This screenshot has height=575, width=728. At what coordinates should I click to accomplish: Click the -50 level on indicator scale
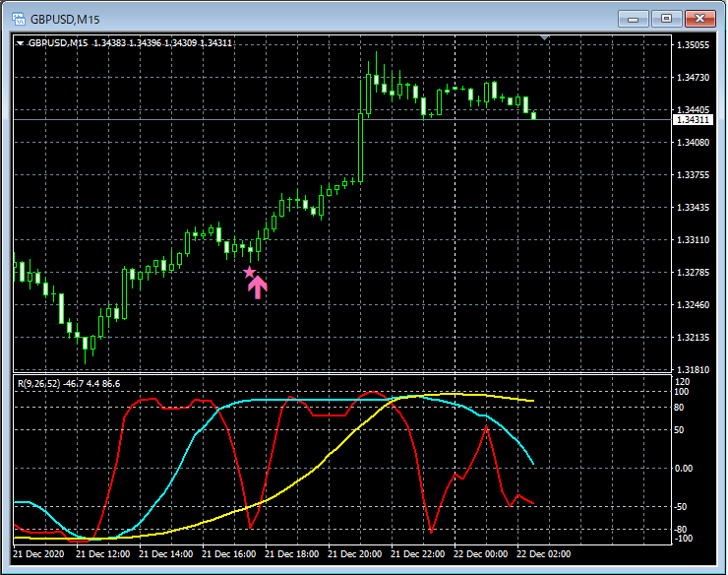[x=683, y=506]
